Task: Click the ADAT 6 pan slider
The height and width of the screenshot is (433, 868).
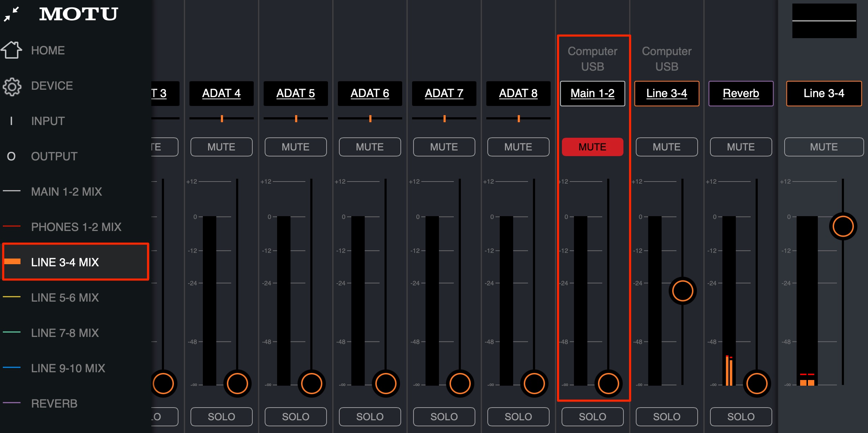Action: pyautogui.click(x=370, y=118)
